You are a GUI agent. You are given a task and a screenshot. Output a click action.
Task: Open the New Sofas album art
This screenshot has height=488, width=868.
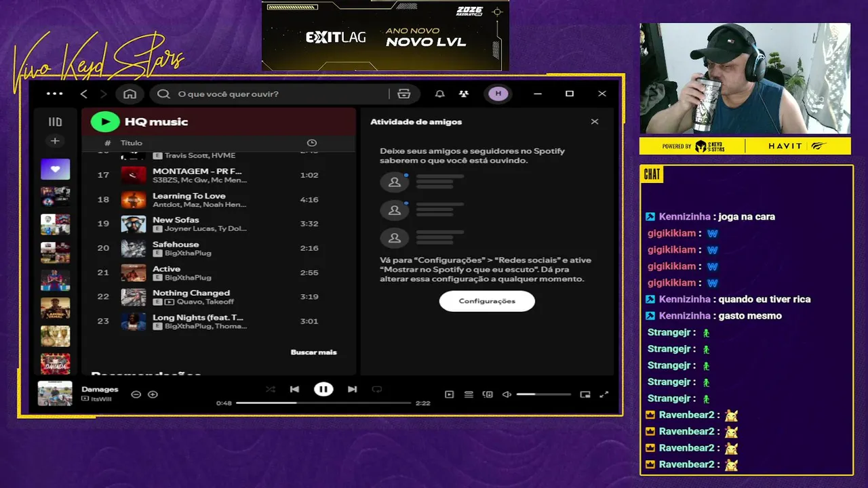(134, 224)
